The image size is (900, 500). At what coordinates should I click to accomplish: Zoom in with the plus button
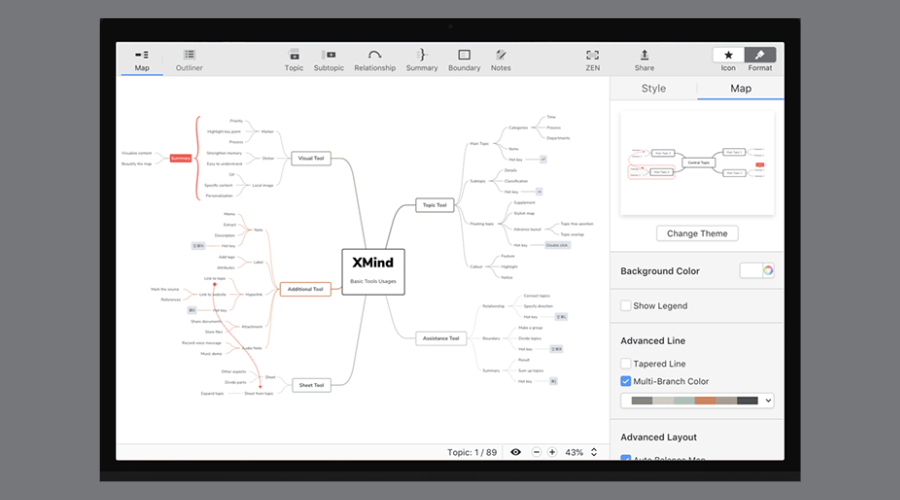click(552, 452)
